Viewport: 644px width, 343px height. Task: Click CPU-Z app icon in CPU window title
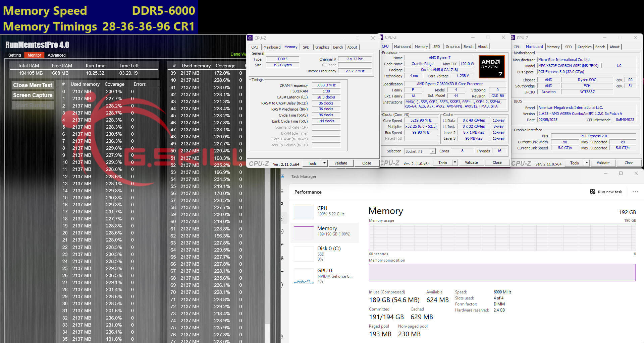pos(381,37)
